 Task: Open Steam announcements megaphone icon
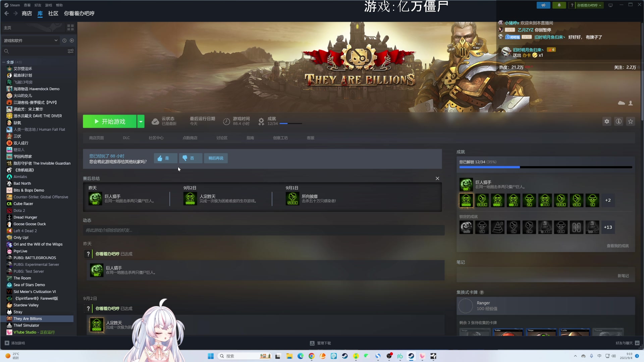click(543, 5)
